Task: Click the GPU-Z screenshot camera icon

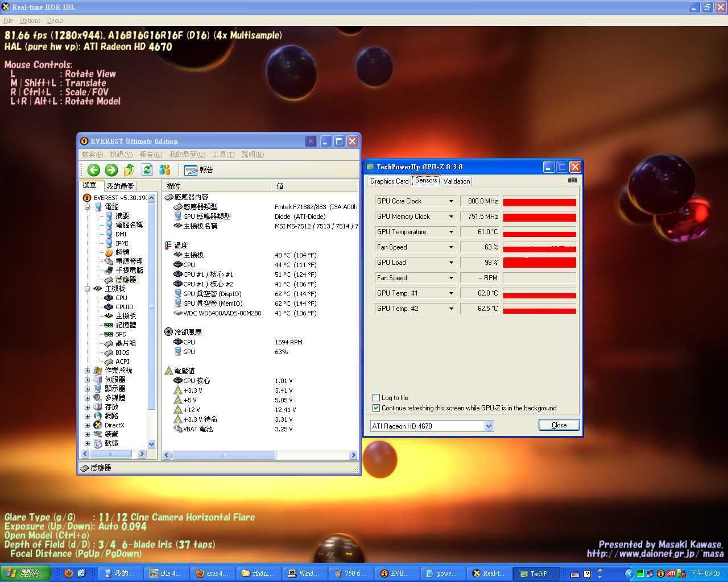Action: [572, 180]
